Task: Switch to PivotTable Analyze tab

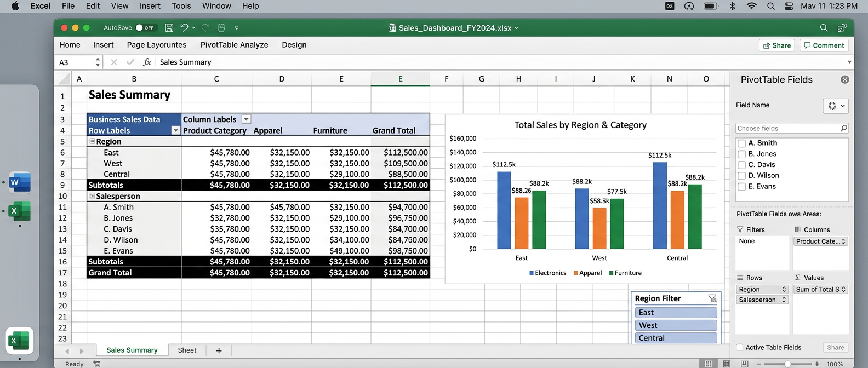Action: pos(235,45)
